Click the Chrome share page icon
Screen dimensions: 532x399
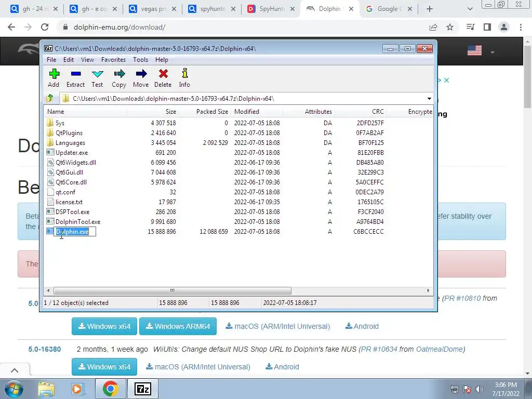[x=433, y=27]
